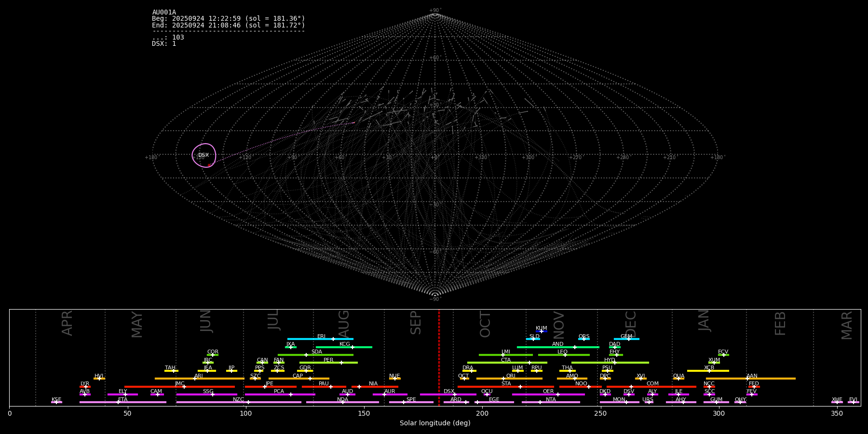Click the KSE shower marker
Screen dimensions: 868x434
click(56, 402)
